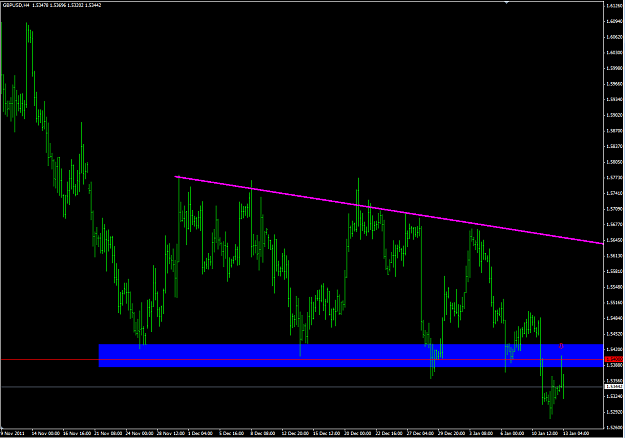Screen dimensions: 625x438
Task: Select the blue support zone rectangle
Action: [351, 356]
